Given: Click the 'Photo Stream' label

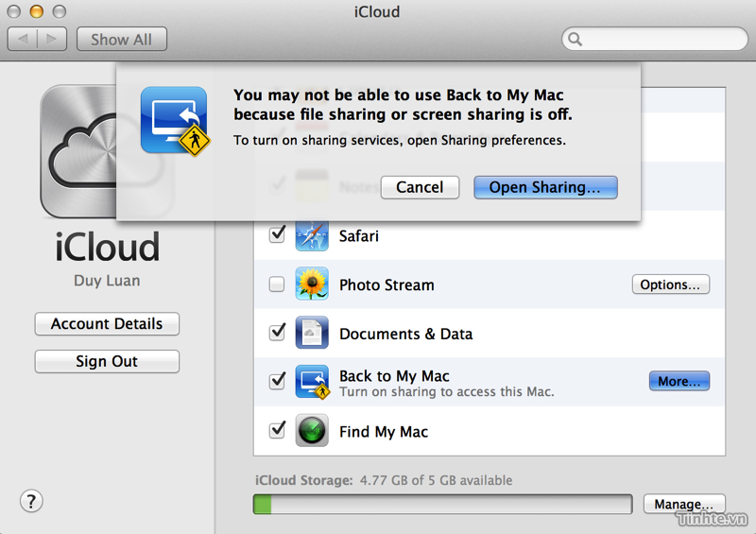Looking at the screenshot, I should (387, 285).
